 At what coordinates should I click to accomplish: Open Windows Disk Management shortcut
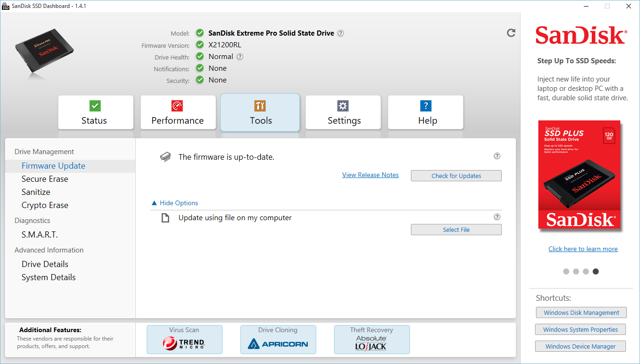pyautogui.click(x=581, y=312)
